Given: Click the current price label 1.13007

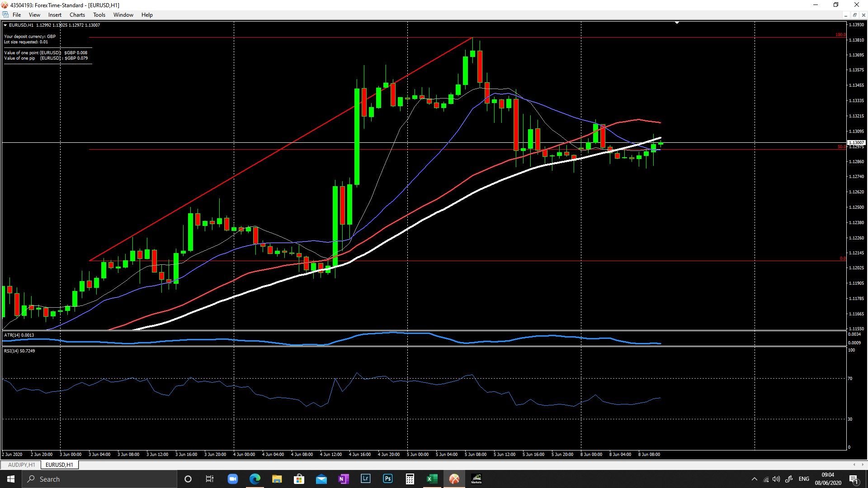Looking at the screenshot, I should [x=856, y=142].
